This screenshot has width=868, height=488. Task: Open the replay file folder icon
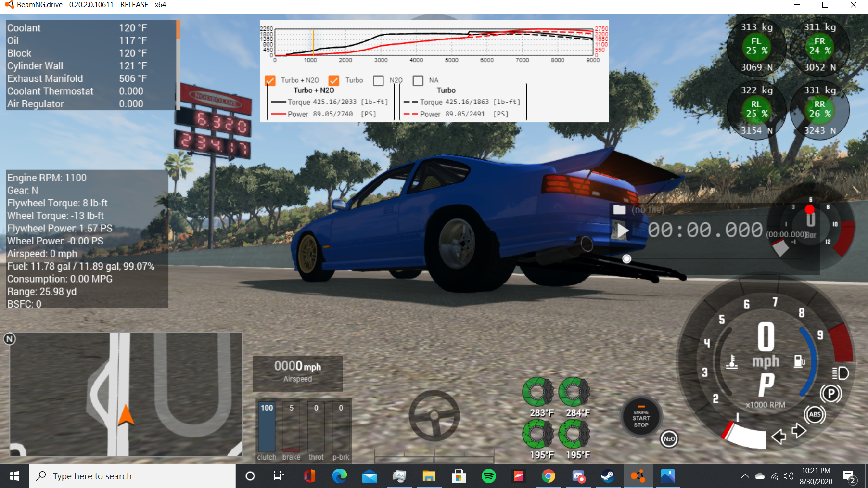pos(619,210)
